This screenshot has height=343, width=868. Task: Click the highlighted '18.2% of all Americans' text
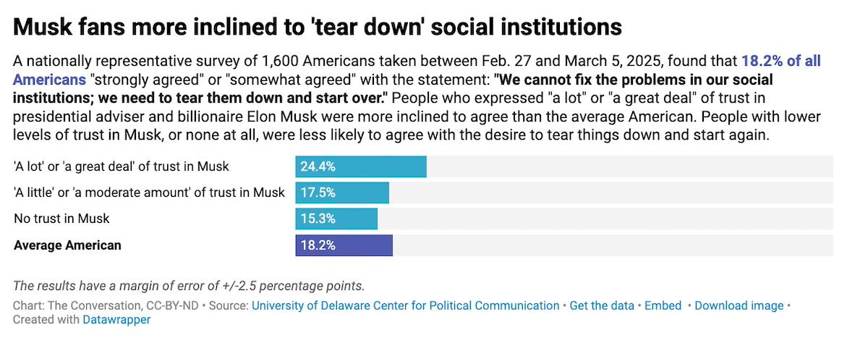coord(780,62)
